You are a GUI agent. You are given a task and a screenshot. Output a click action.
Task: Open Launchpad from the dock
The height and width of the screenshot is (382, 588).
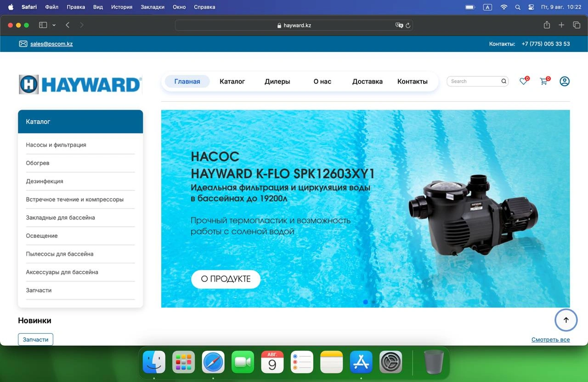coord(183,362)
